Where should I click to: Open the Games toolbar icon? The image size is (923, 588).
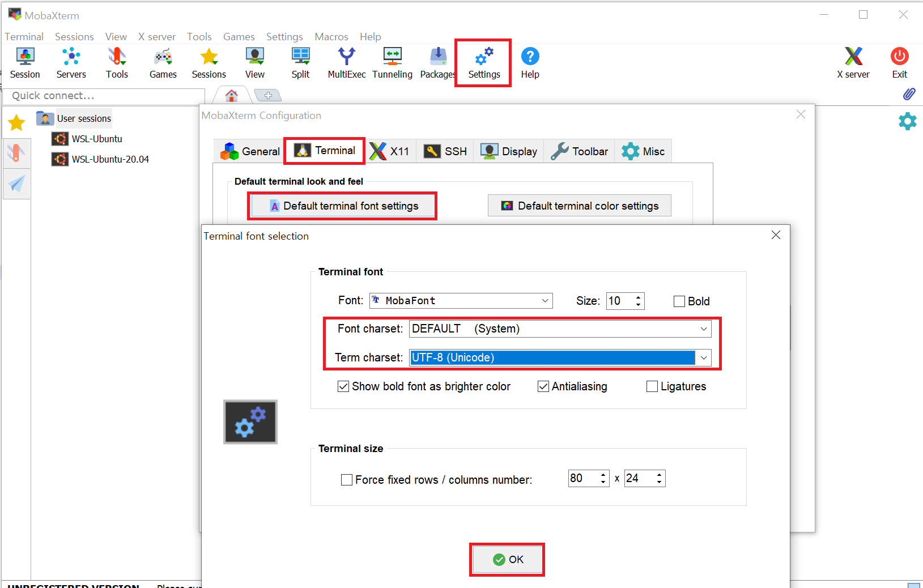pos(163,63)
